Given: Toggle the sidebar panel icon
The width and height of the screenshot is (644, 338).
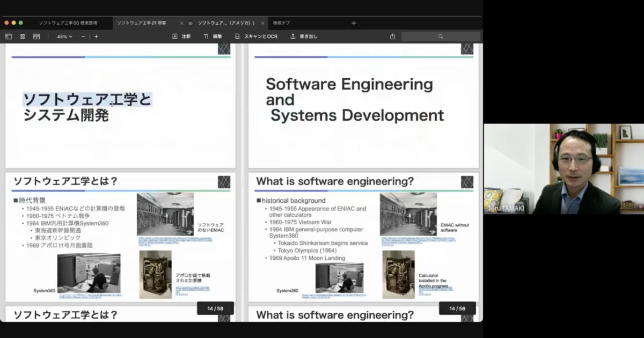Looking at the screenshot, I should click(8, 36).
